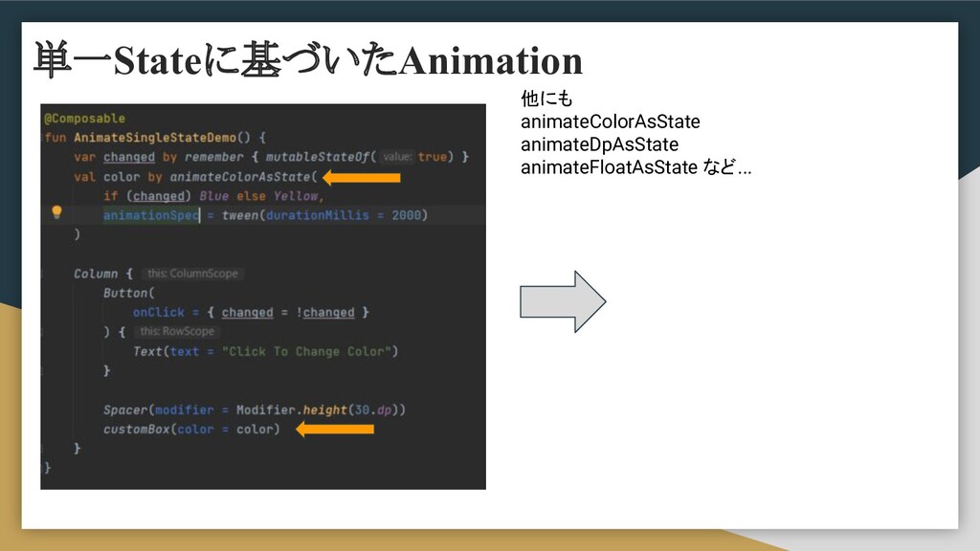The height and width of the screenshot is (551, 980).
Task: Click the '30.dp' value
Action: coord(373,410)
